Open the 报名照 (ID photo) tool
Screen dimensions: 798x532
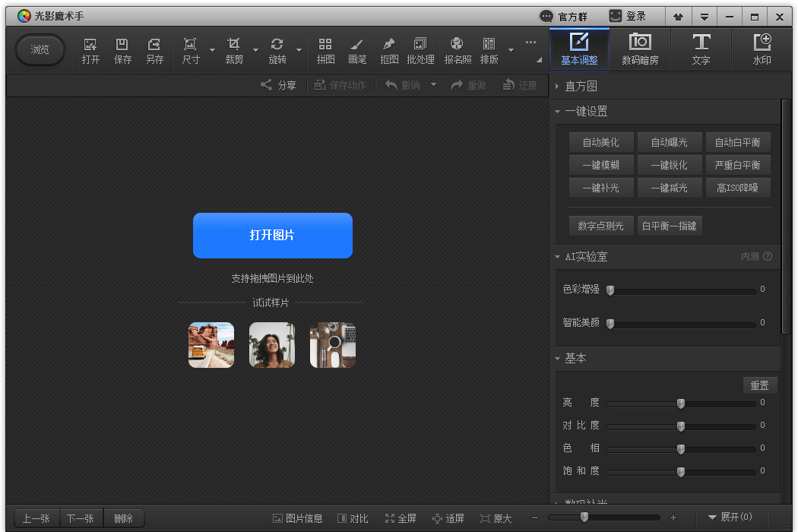(x=458, y=51)
